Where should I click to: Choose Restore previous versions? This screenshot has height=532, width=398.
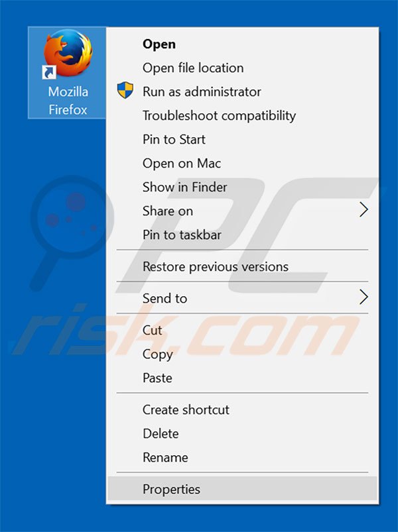point(243,266)
